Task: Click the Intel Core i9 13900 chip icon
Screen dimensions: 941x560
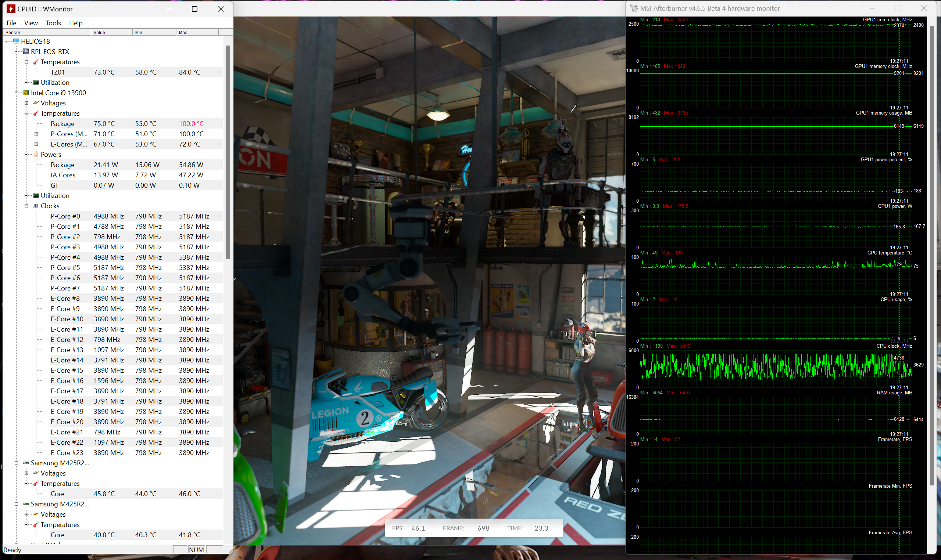Action: (26, 93)
